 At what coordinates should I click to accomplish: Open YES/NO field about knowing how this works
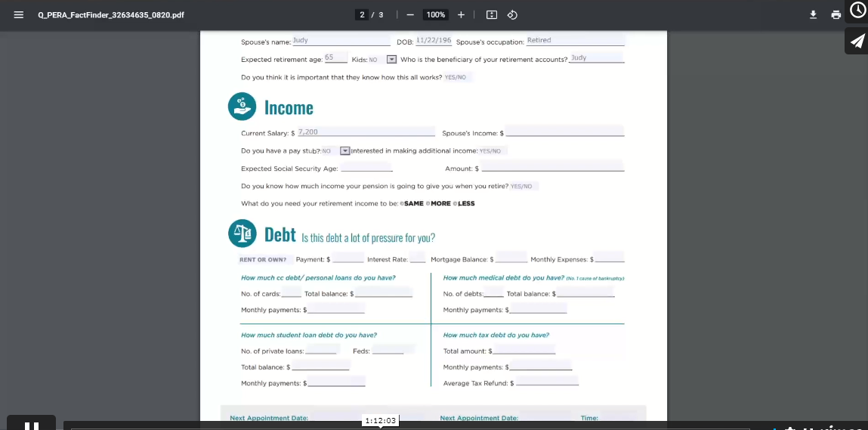pos(457,77)
